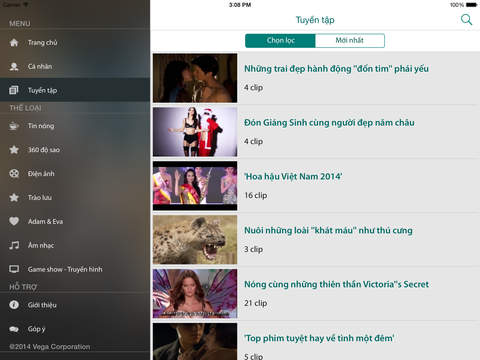Click the 3 clip count text
Screen dimensions: 480x360
pyautogui.click(x=254, y=249)
